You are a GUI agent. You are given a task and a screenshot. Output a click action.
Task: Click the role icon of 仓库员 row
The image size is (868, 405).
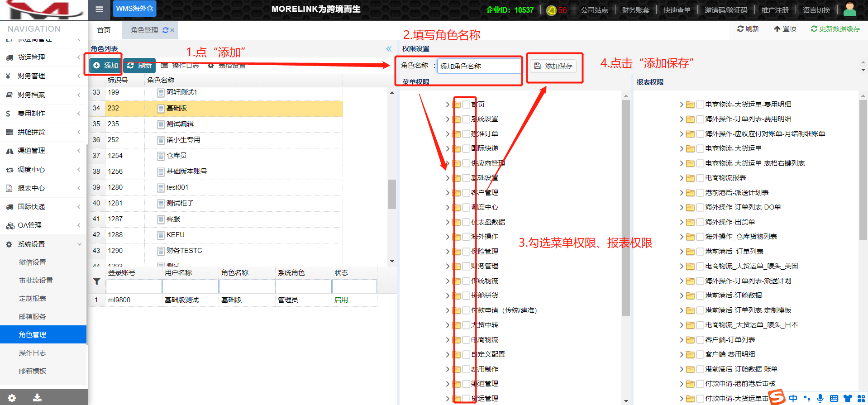point(161,156)
